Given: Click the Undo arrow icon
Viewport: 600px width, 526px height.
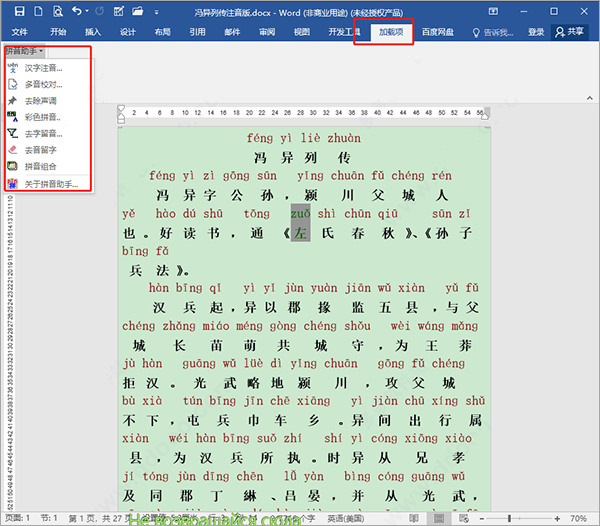Looking at the screenshot, I should (78, 11).
